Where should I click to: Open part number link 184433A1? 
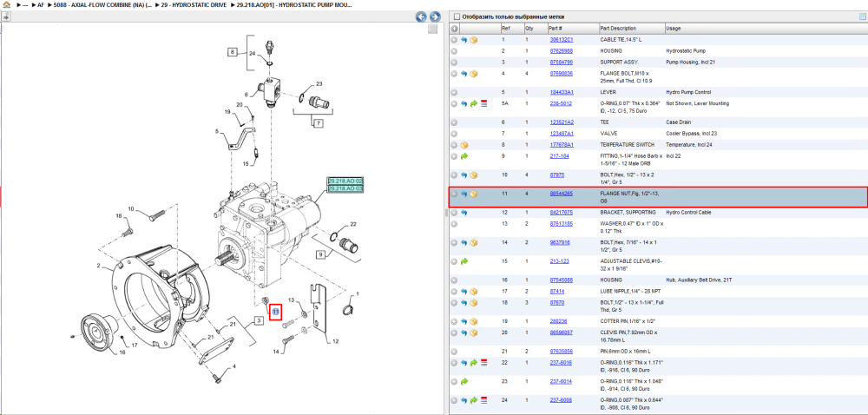coord(562,92)
